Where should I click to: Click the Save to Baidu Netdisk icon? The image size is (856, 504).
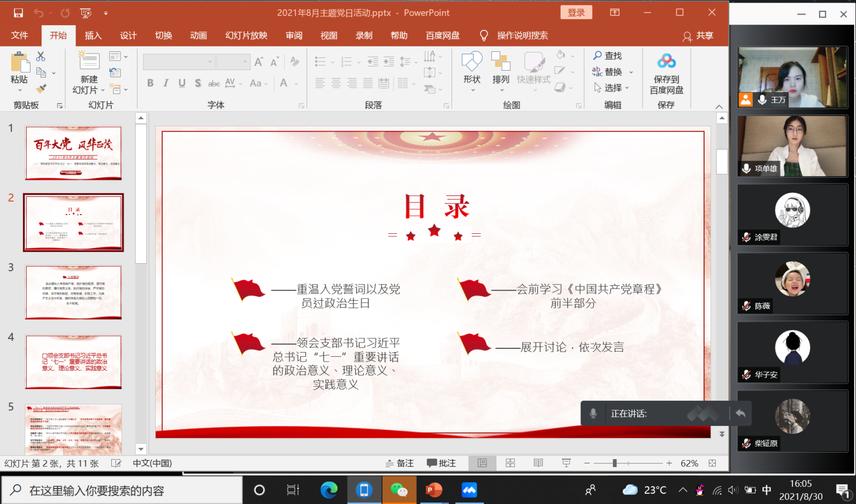[x=666, y=62]
